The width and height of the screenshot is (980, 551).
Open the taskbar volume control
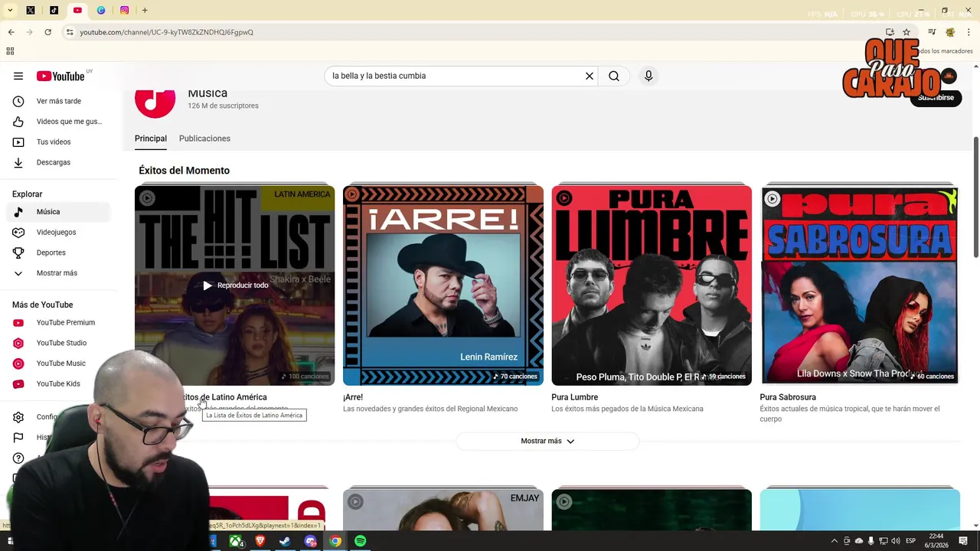point(896,541)
